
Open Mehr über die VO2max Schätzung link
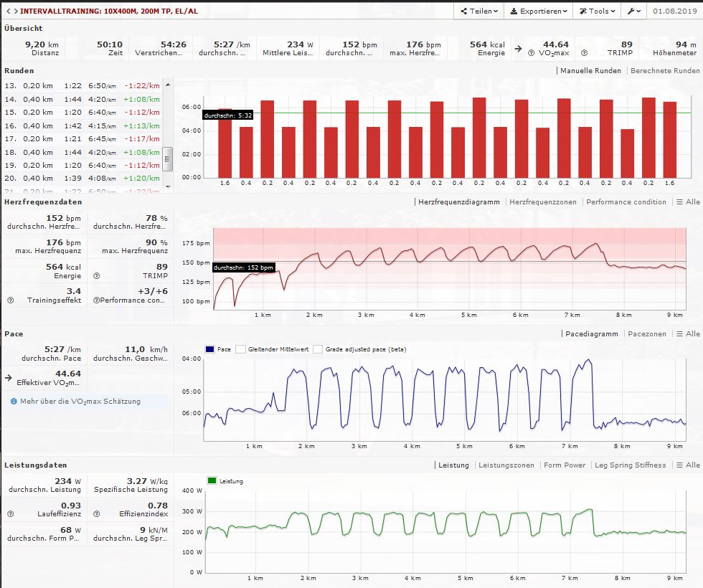click(80, 402)
